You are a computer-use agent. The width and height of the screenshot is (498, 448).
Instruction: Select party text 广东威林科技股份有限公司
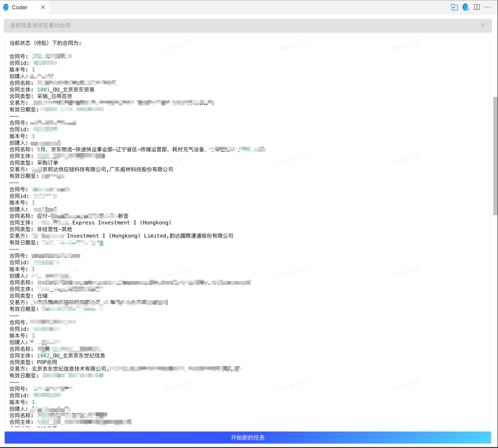point(142,169)
